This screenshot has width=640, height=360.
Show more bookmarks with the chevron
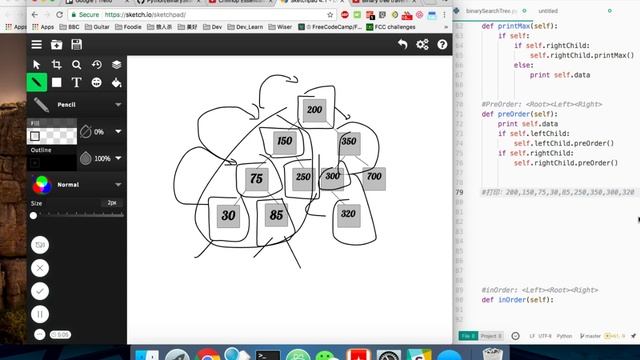click(446, 27)
